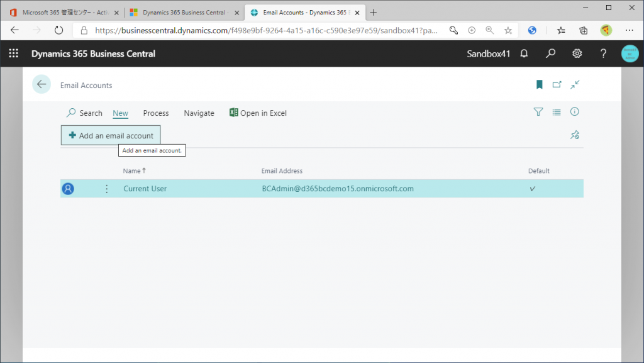
Task: Open row options for Current User
Action: pos(107,189)
